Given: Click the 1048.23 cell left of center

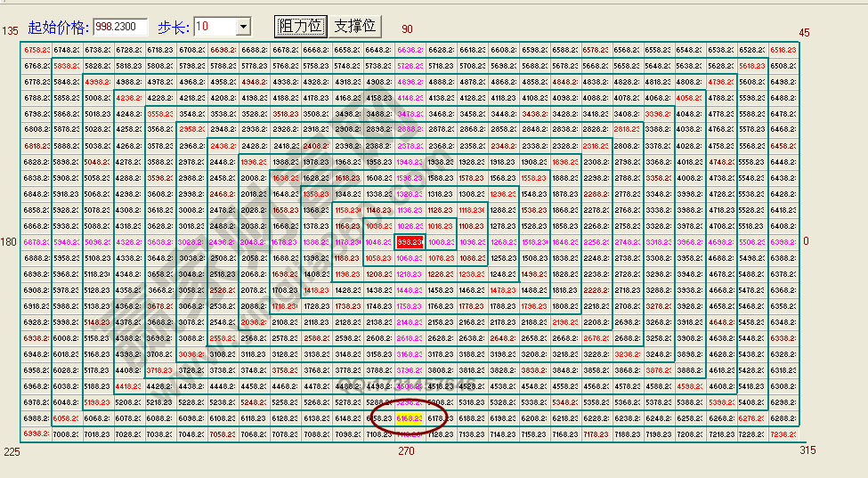Looking at the screenshot, I should coord(378,242).
